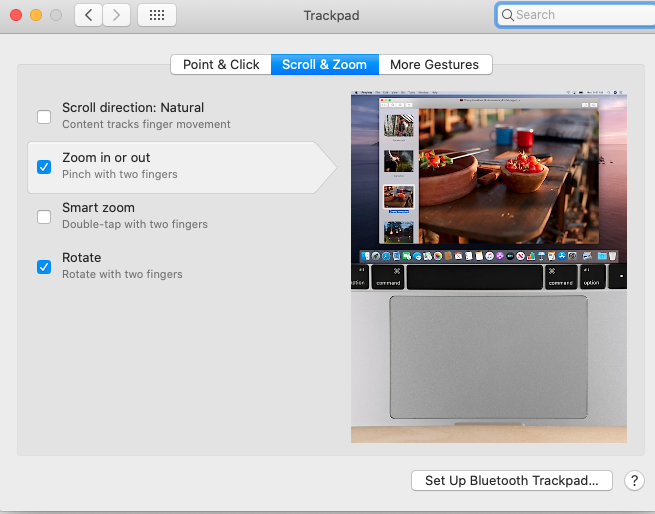Enable Scroll direction: Natural checkbox
Image resolution: width=655 pixels, height=514 pixels.
(44, 117)
